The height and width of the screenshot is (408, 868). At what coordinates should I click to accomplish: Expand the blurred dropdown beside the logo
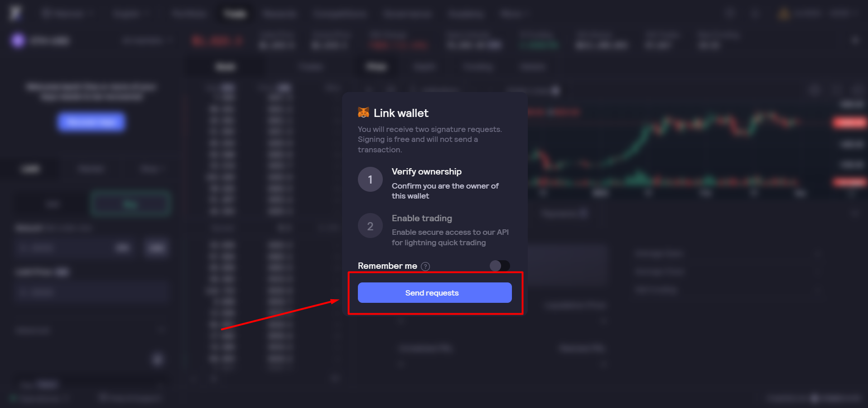[67, 14]
